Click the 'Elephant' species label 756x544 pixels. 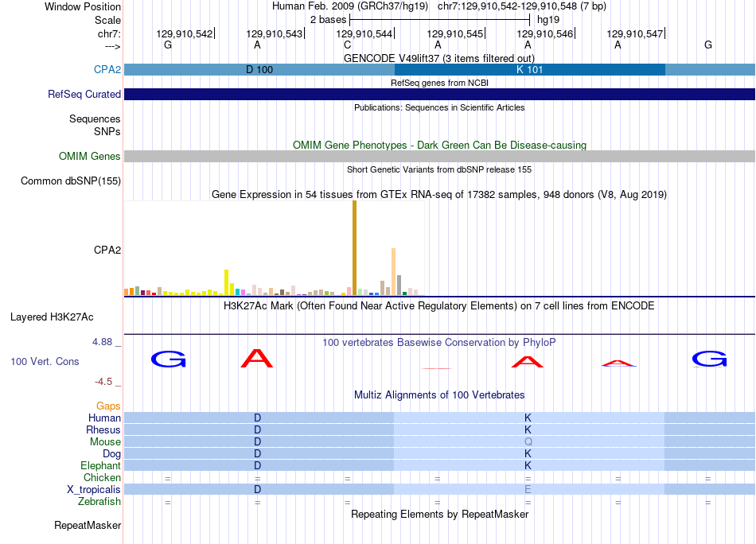100,465
